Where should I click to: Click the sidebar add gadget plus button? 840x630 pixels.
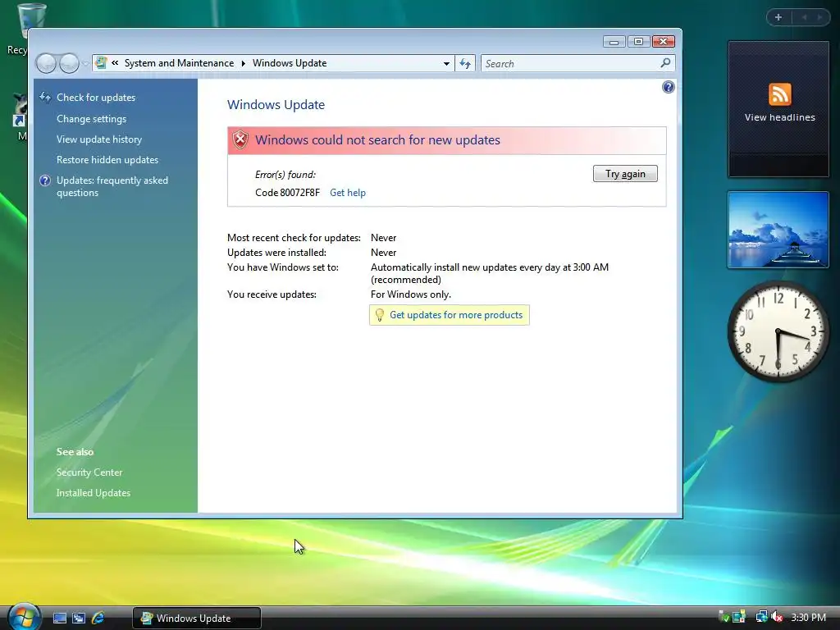[778, 17]
